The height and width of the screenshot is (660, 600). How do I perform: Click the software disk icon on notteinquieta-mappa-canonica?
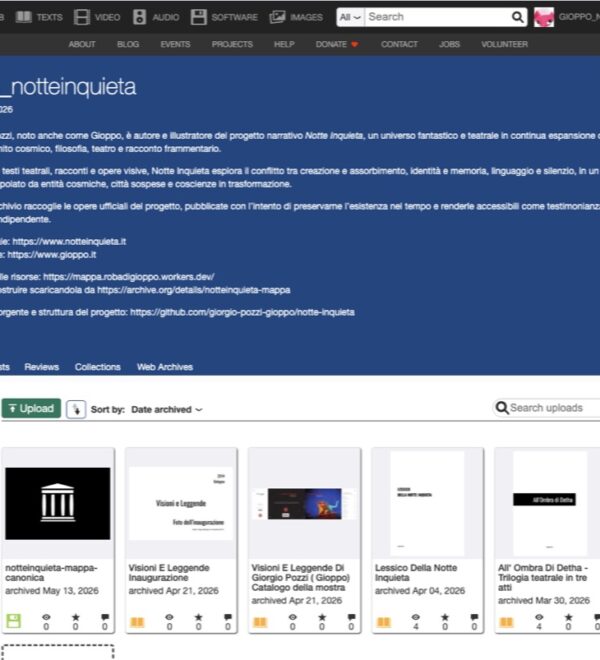coord(13,621)
